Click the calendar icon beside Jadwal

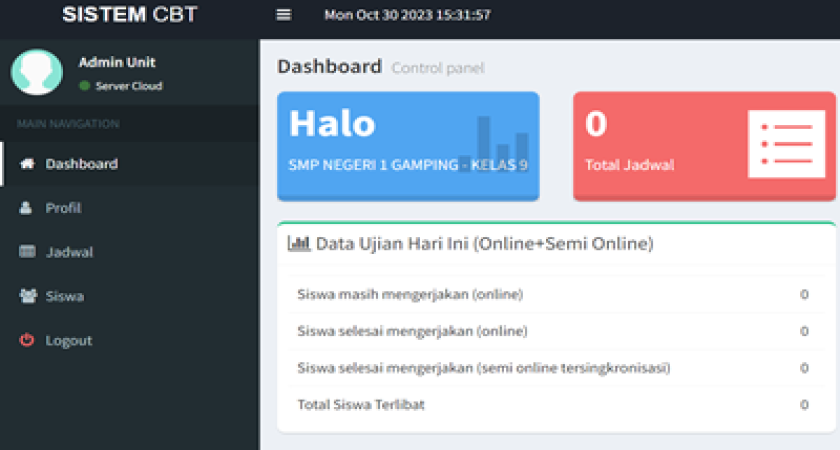coord(27,252)
